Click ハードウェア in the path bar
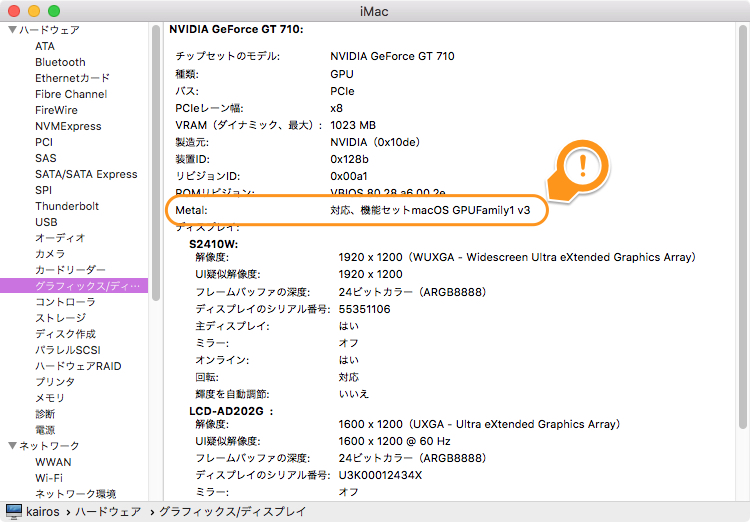 point(108,511)
